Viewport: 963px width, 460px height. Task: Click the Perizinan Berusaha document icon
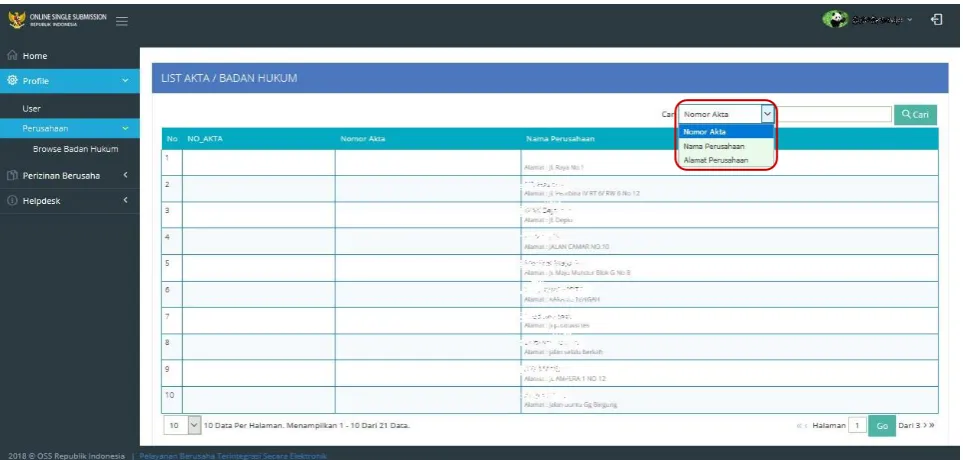click(12, 176)
